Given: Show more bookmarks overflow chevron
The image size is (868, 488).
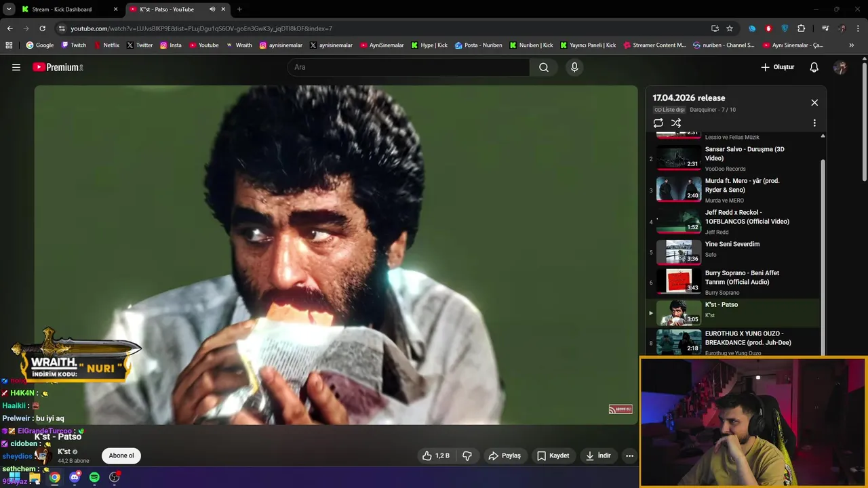Looking at the screenshot, I should coord(852,45).
